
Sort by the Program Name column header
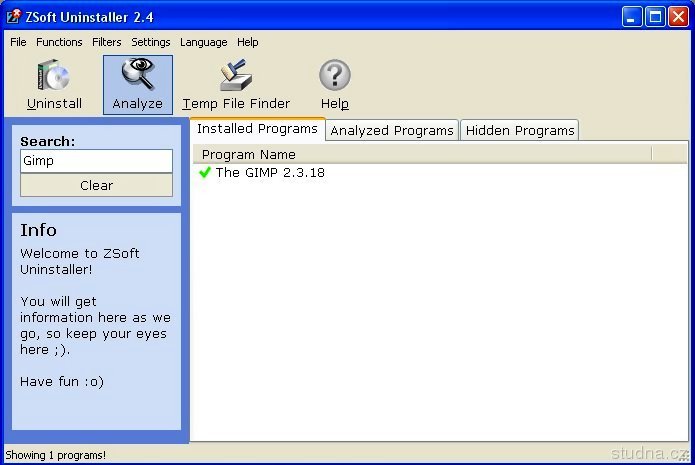[x=422, y=154]
